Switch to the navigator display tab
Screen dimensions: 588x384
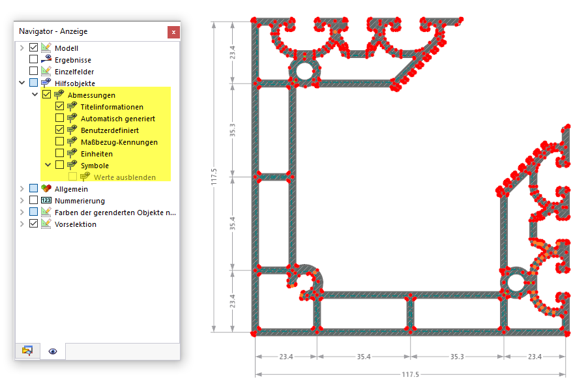27,351
